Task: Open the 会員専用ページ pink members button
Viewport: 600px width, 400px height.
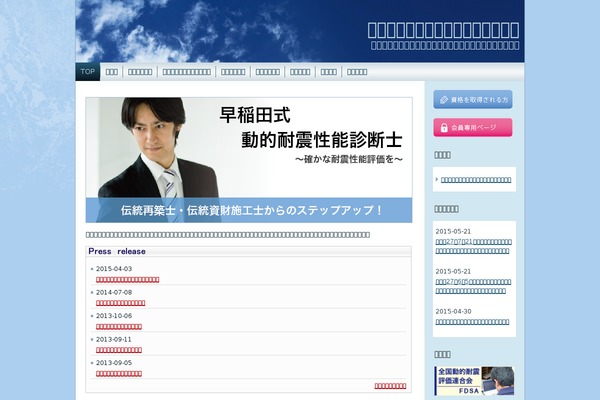Action: [x=473, y=127]
